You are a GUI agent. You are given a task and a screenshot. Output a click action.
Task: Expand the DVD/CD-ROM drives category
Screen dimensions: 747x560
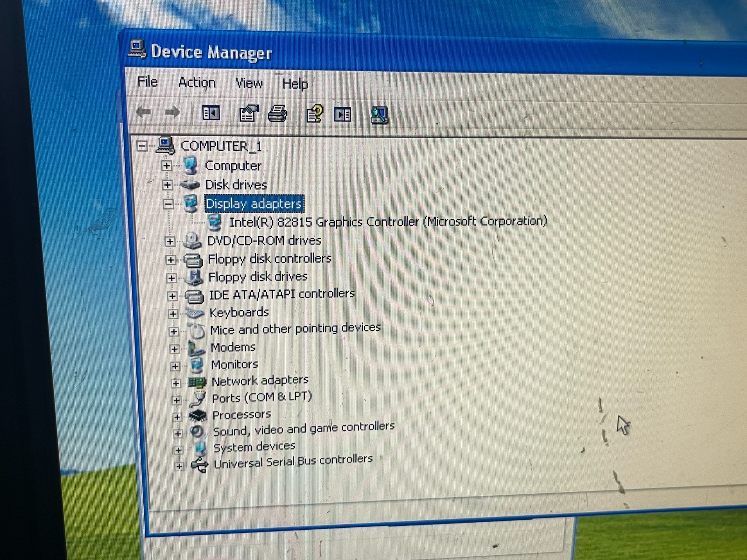coord(170,241)
